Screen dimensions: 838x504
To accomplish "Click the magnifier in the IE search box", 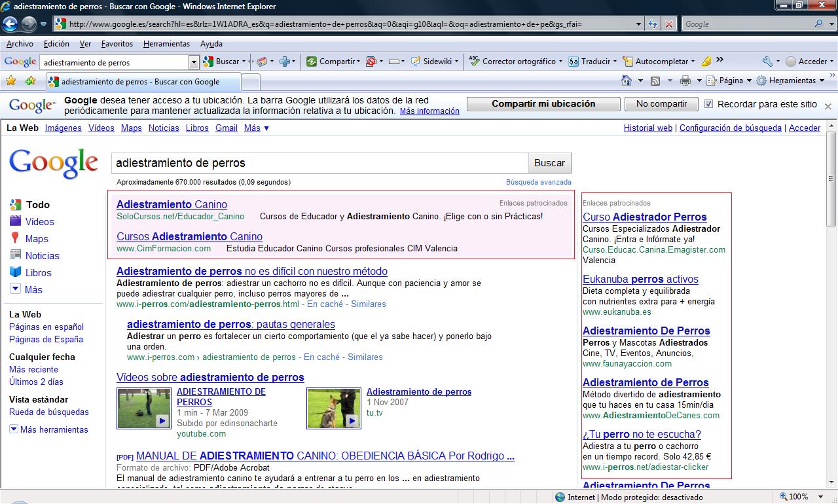I will click(819, 24).
